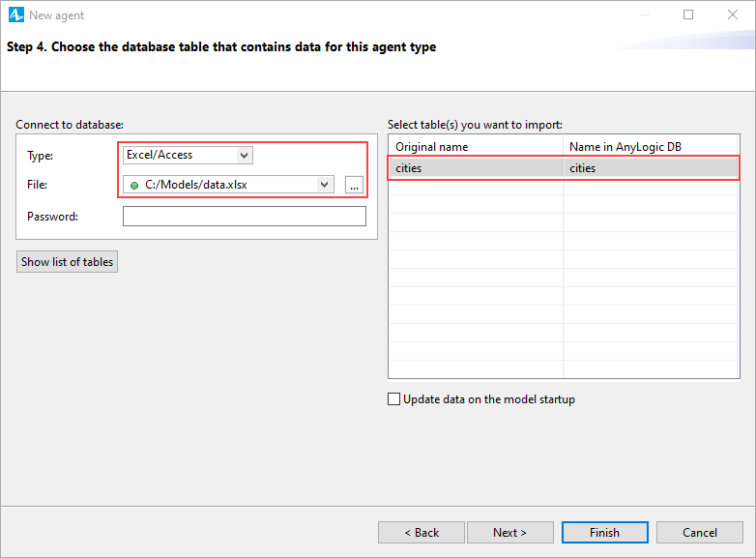Screen dimensions: 756x558
Task: Click Show list of tables button
Action: 67,262
